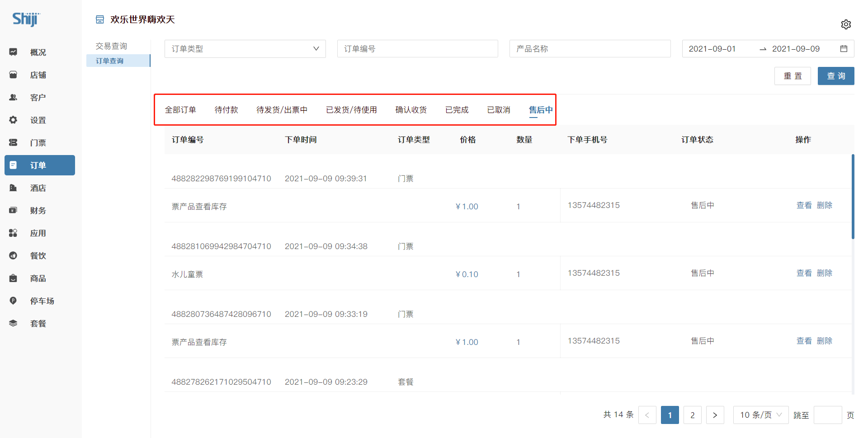Click the 交易查询 submenu heading
Screen dimensions: 868x438
[x=111, y=46]
